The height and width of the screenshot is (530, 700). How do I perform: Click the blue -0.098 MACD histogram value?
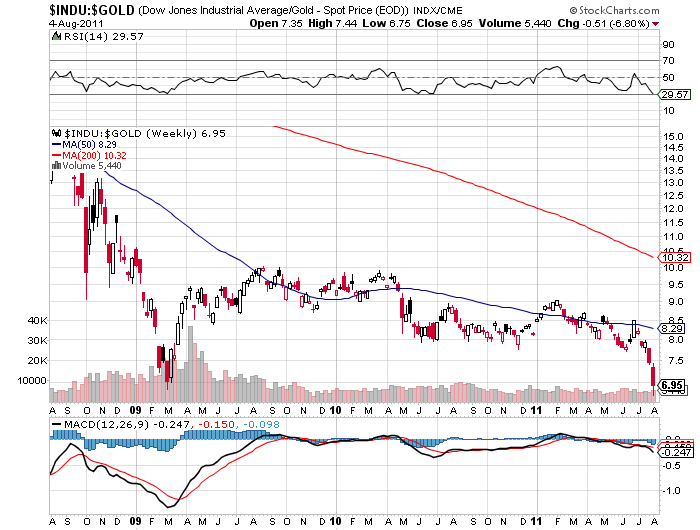[262, 425]
